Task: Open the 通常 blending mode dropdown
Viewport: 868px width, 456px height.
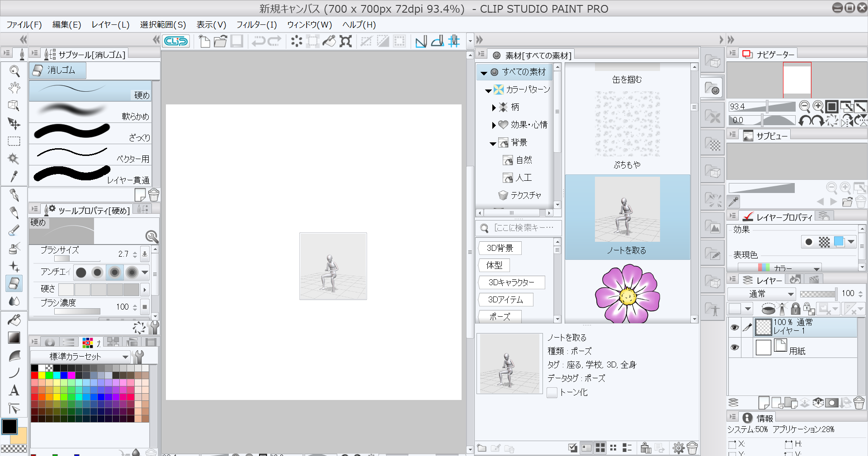Action: [x=762, y=294]
